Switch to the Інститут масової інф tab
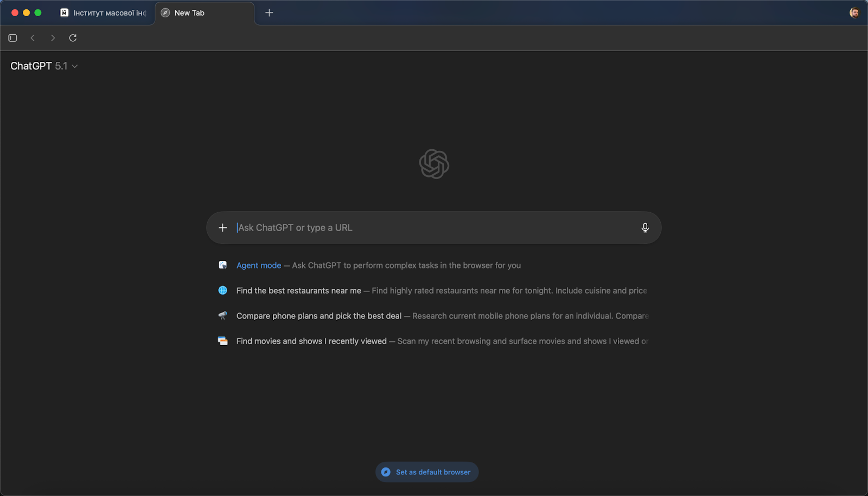Screen dimensions: 868x496 pos(103,13)
